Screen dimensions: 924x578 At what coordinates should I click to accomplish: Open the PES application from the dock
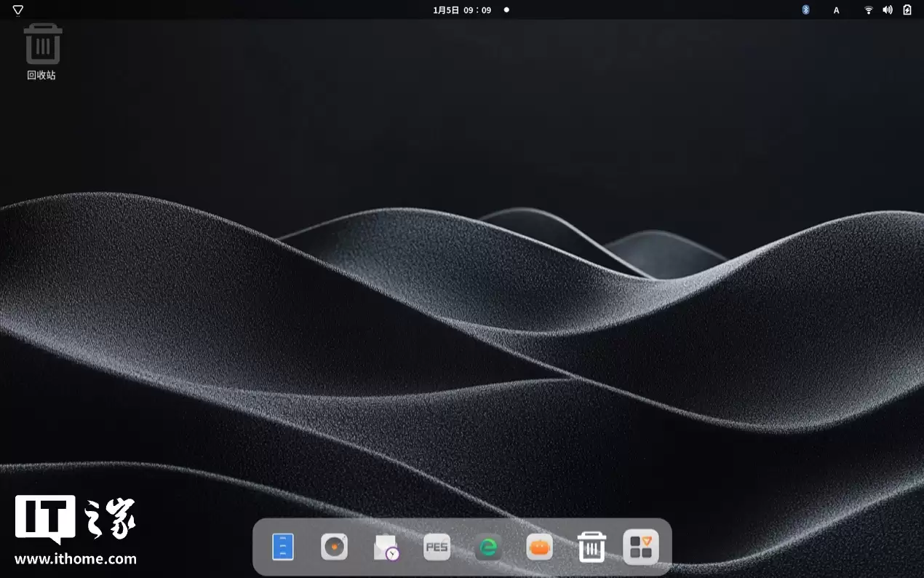(x=437, y=547)
